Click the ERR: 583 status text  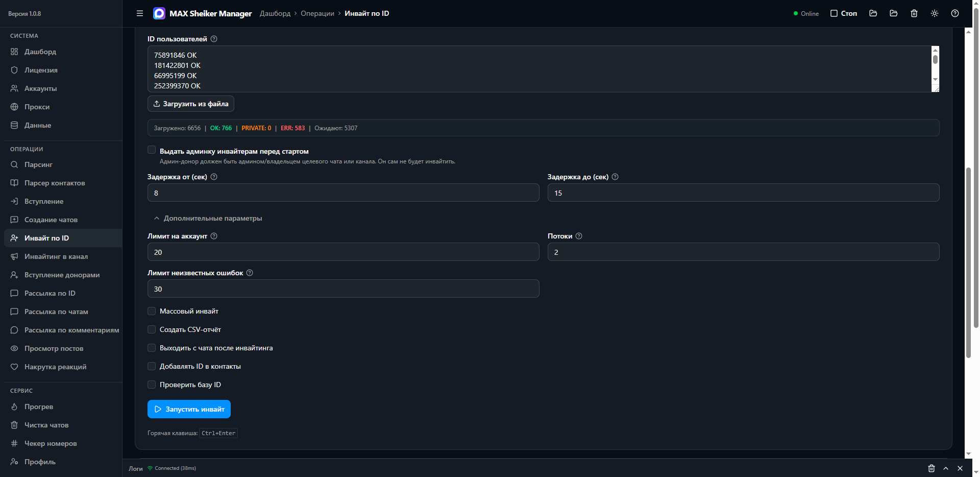(292, 128)
